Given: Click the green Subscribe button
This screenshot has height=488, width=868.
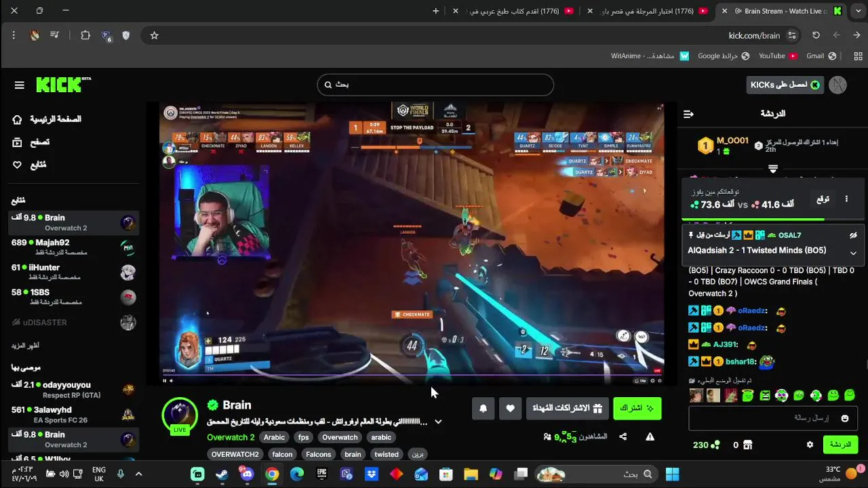Looking at the screenshot, I should (637, 408).
